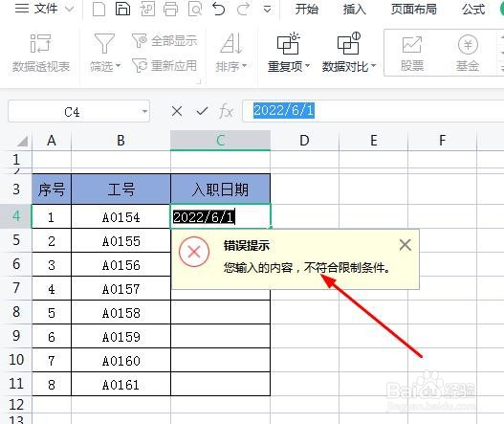Click cell containing A0156

click(121, 264)
